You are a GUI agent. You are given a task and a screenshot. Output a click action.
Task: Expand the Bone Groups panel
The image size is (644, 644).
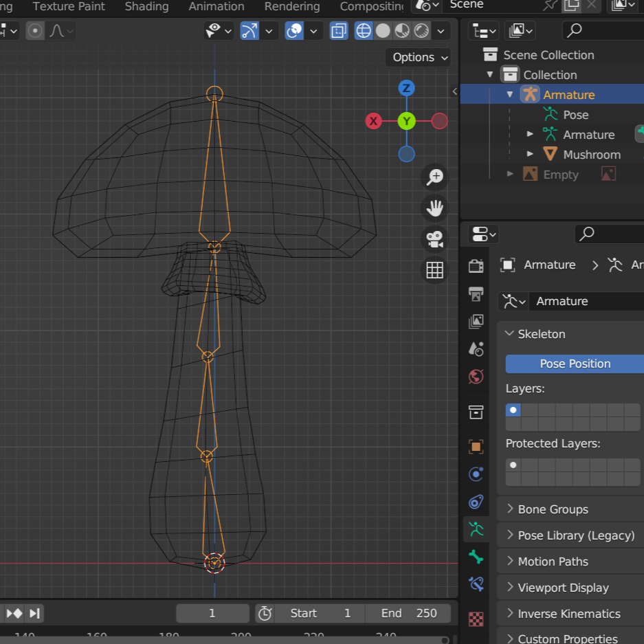[553, 509]
